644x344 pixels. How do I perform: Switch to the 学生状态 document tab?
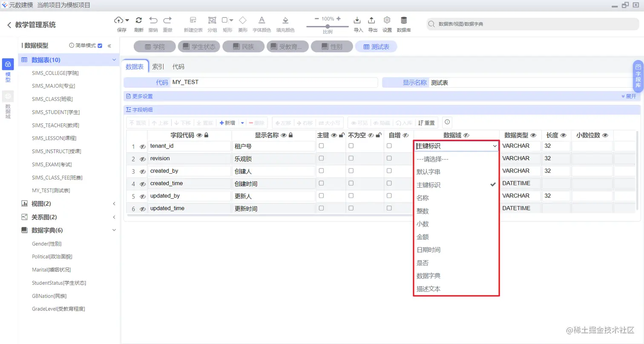pyautogui.click(x=199, y=47)
